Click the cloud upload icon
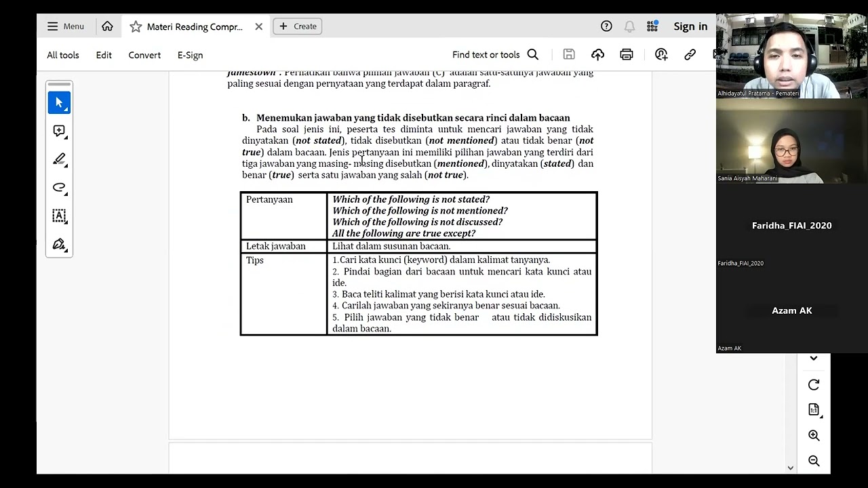The image size is (868, 488). pos(597,55)
